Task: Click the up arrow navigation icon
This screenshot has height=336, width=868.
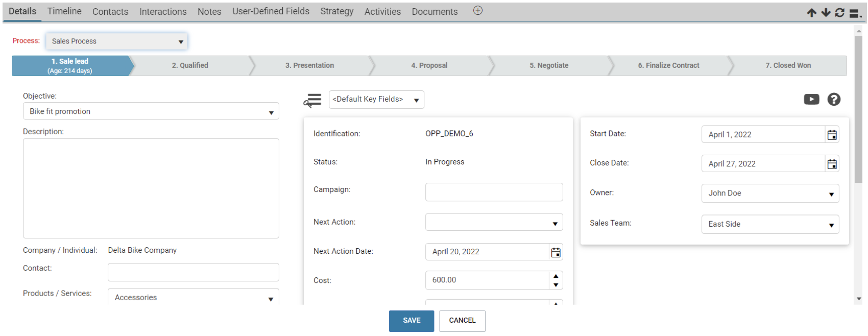Action: coord(811,13)
